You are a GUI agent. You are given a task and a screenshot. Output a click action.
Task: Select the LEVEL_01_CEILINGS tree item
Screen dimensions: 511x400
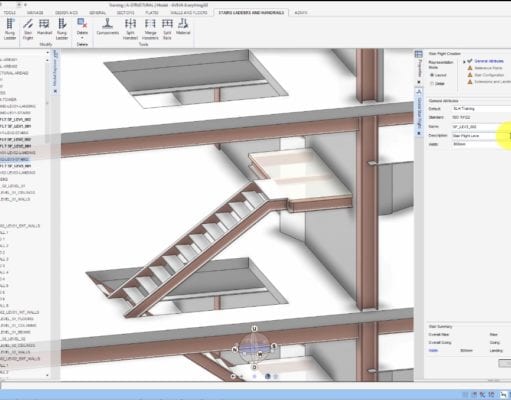(17, 193)
